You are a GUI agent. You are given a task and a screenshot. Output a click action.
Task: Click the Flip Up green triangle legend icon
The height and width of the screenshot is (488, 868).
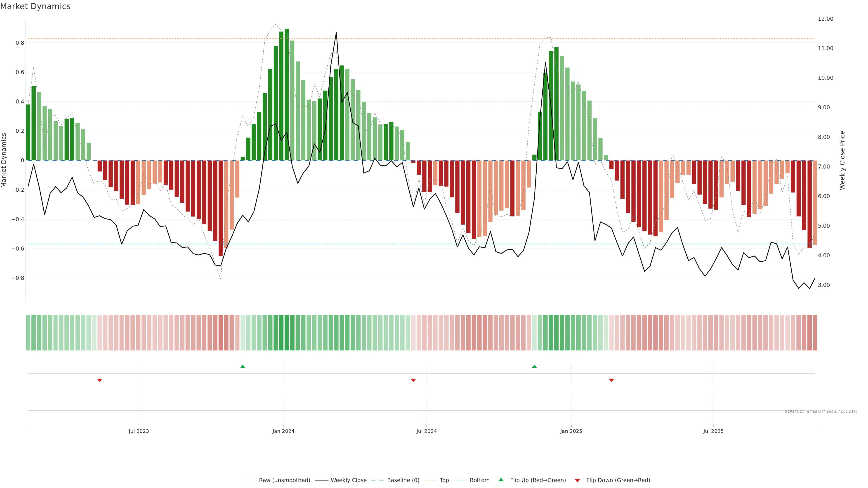501,480
